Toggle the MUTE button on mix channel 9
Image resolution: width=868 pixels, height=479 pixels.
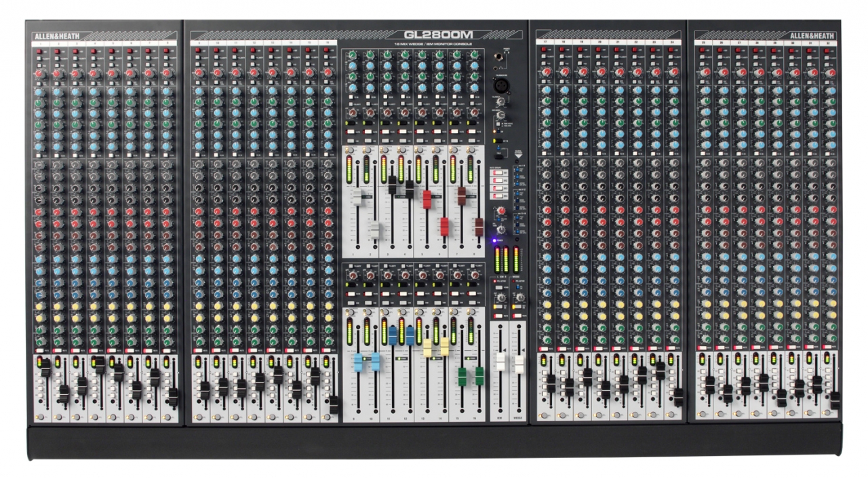351,293
